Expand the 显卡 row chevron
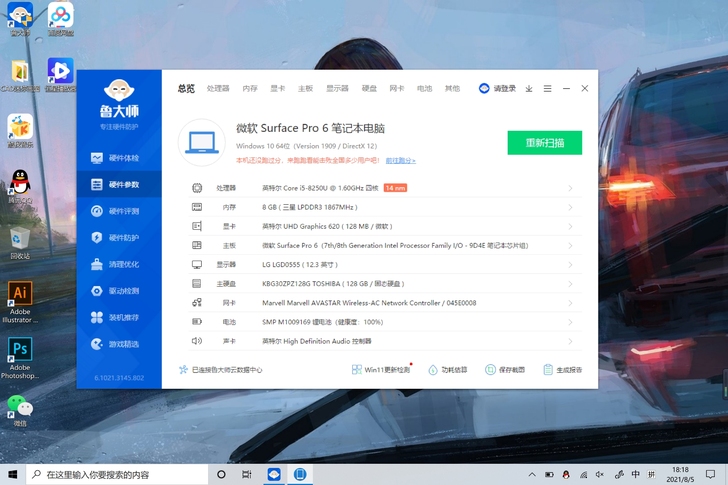Image resolution: width=728 pixels, height=485 pixels. [570, 226]
